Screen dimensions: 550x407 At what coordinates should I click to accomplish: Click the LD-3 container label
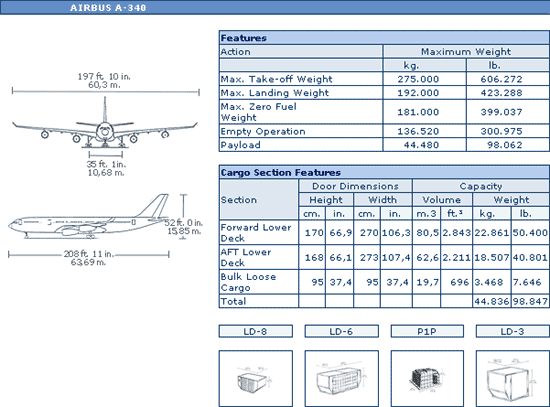(512, 332)
